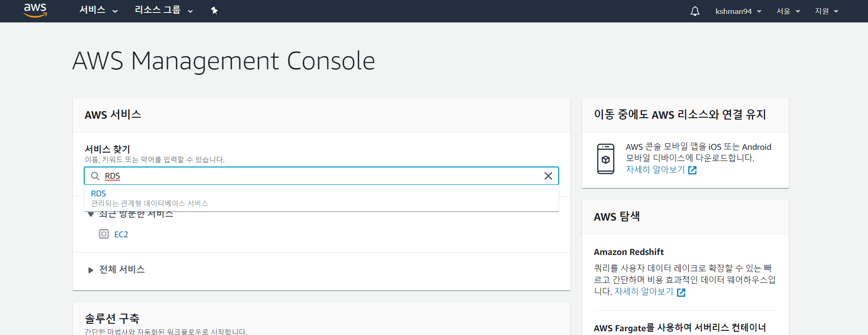Click the 관리되는 관계형 데이터베이스 서비스 description
This screenshot has width=868, height=335.
click(x=150, y=203)
